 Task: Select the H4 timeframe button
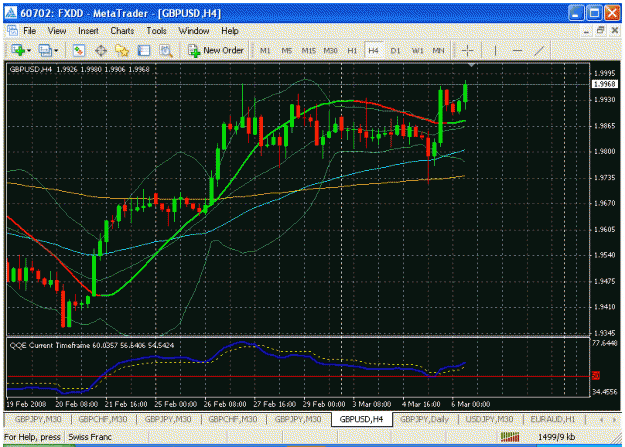coord(373,51)
